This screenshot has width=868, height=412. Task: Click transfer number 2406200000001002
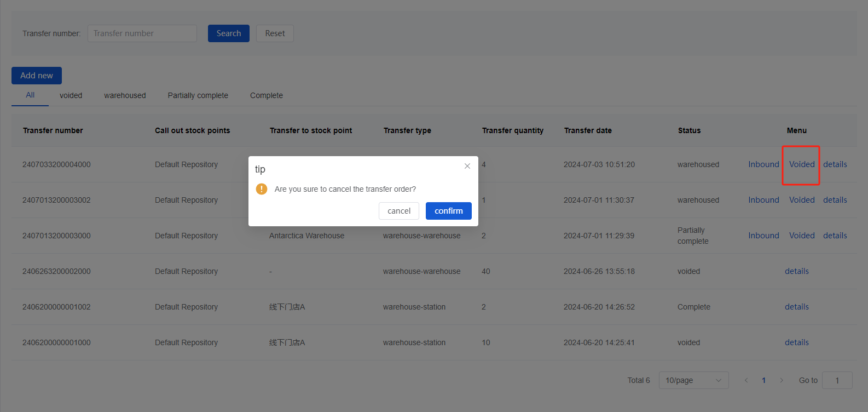click(56, 307)
